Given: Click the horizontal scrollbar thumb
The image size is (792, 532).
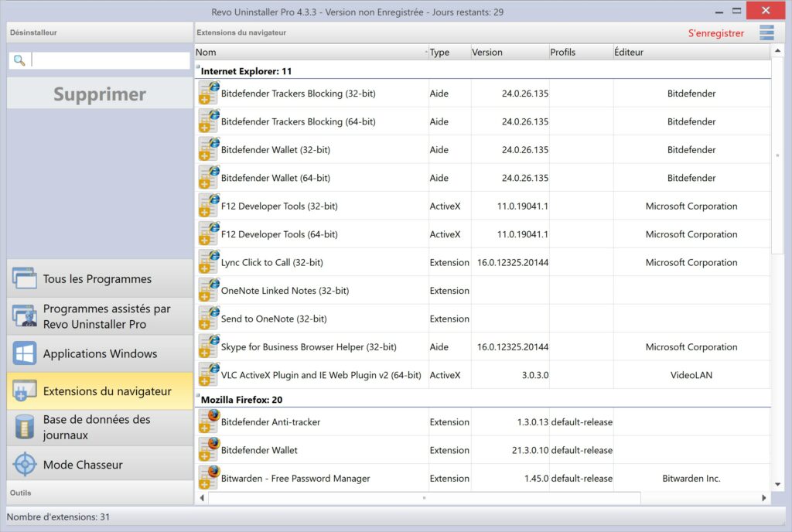Looking at the screenshot, I should [x=425, y=498].
